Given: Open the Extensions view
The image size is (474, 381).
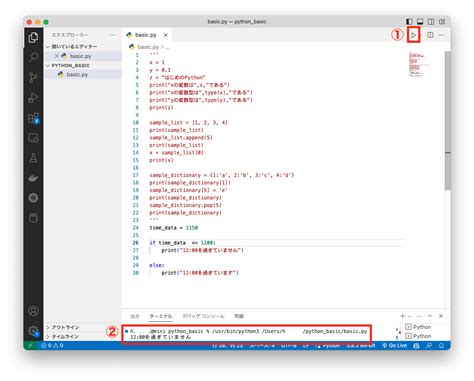Looking at the screenshot, I should point(33,118).
